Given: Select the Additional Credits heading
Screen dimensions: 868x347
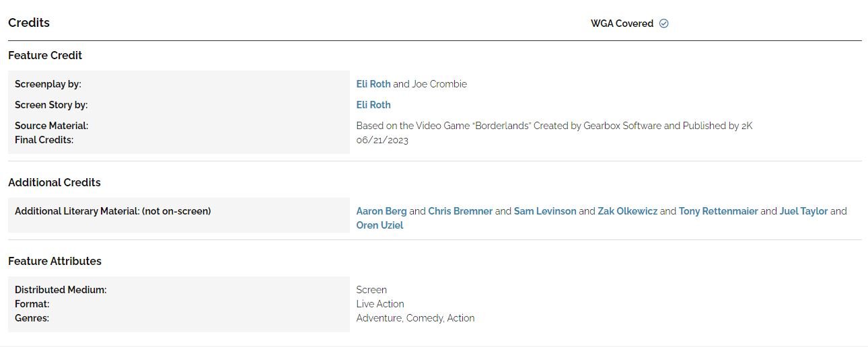Looking at the screenshot, I should tap(55, 182).
